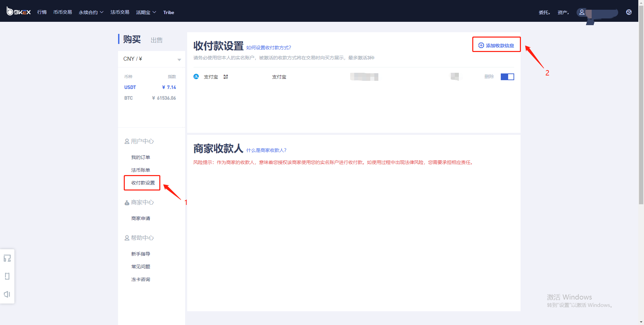Click the BKEX logo
The height and width of the screenshot is (325, 644).
tap(19, 12)
